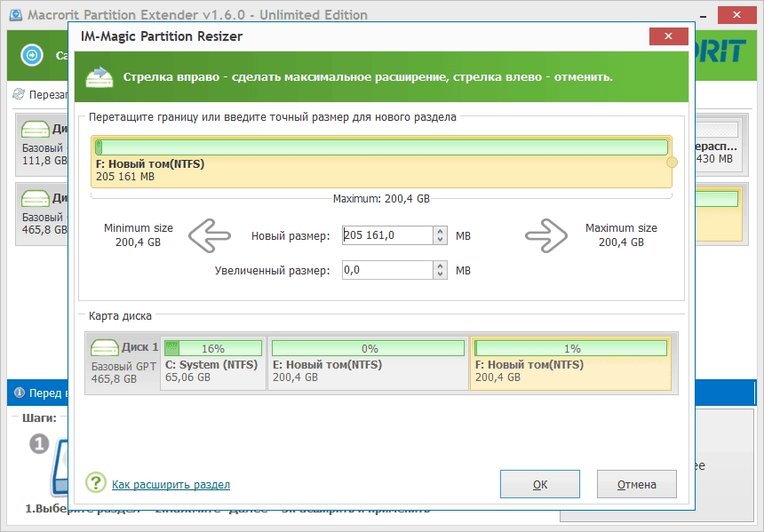Image resolution: width=764 pixels, height=532 pixels.
Task: Decrease new size with down spinner
Action: tap(440, 240)
